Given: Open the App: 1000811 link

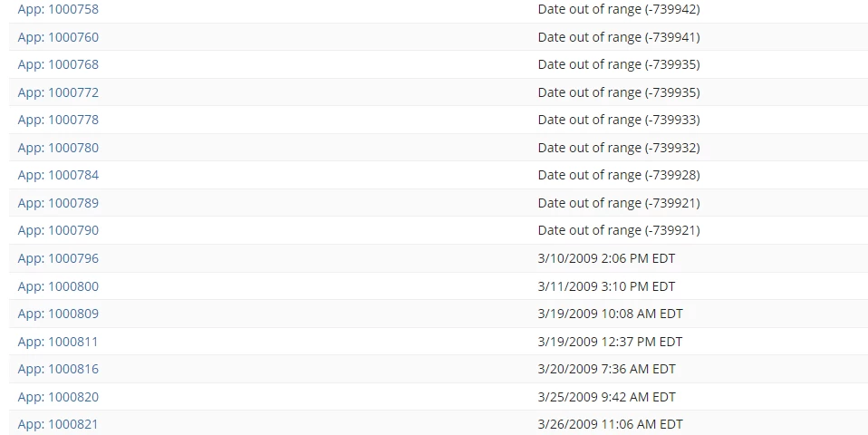Looking at the screenshot, I should click(58, 342).
